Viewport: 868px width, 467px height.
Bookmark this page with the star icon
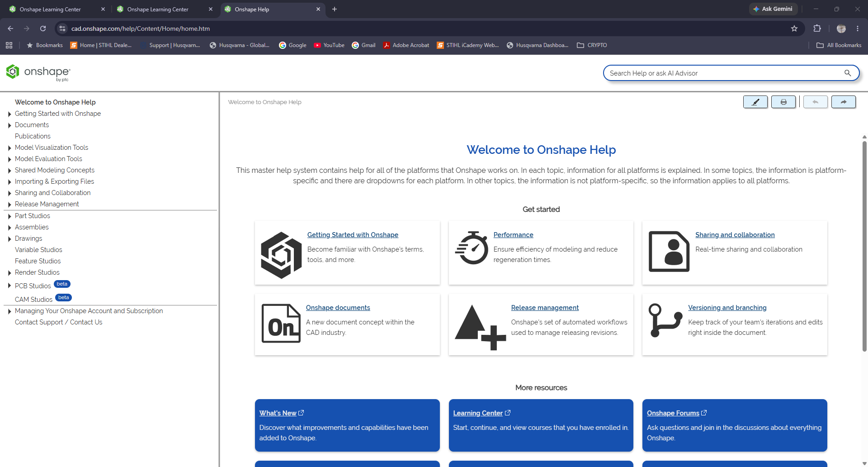[x=794, y=29]
